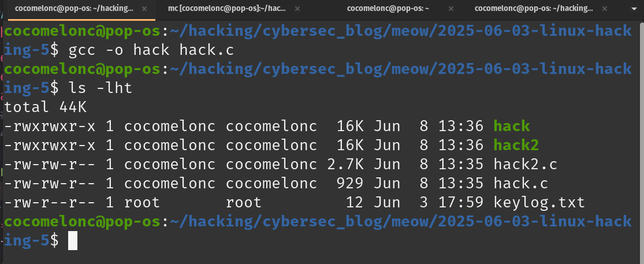This screenshot has height=264, width=644.
Task: Switch to the mc [cocomelonc@pop-os] tab
Action: [x=227, y=9]
